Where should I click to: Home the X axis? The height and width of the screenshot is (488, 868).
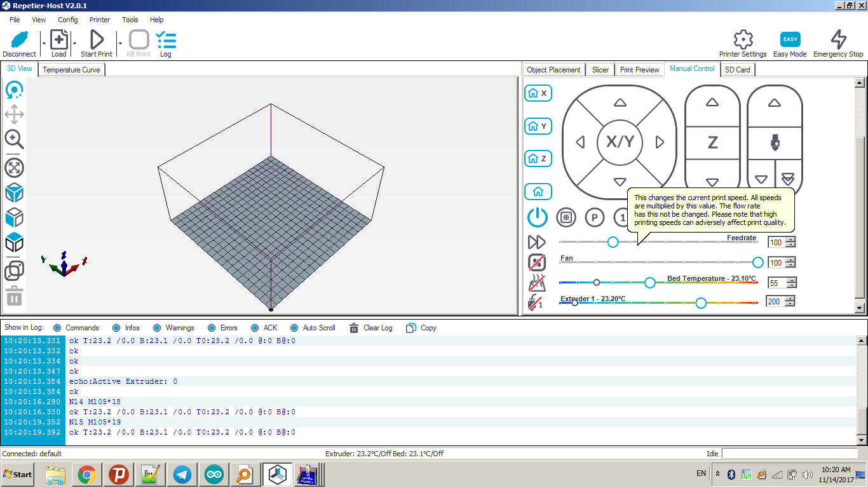coord(538,93)
